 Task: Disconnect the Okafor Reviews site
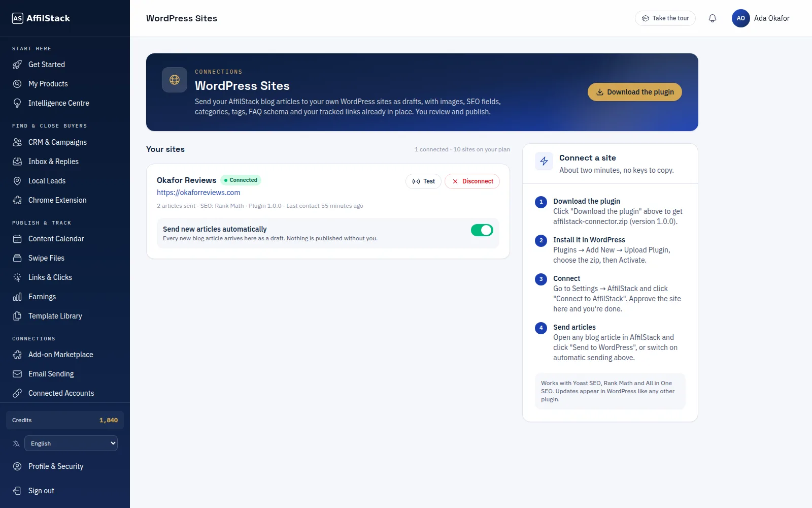472,181
